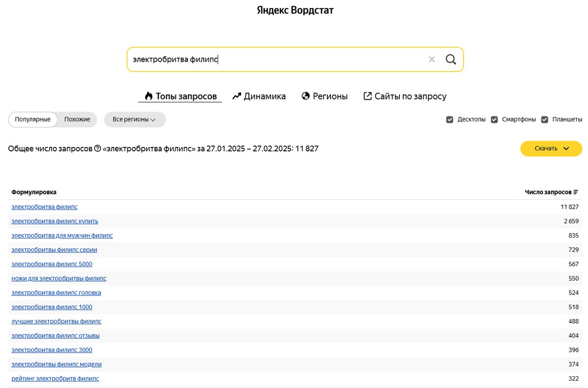Click the sort icon next to Число запросов

576,192
